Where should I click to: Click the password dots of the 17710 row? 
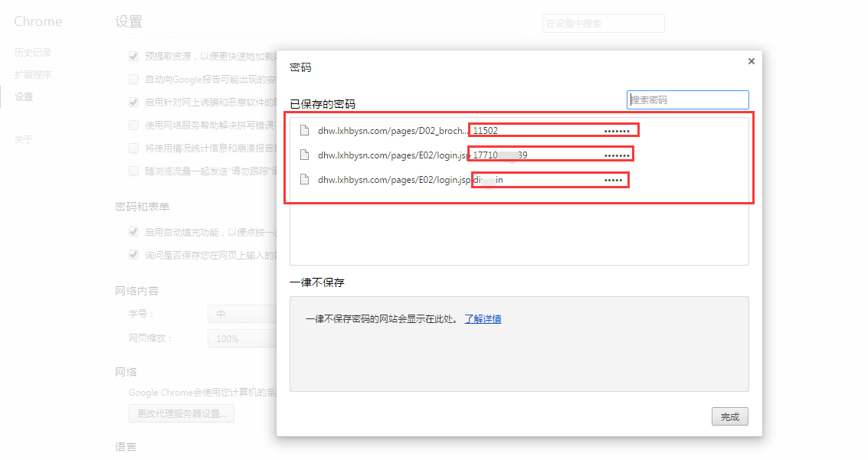click(x=617, y=156)
